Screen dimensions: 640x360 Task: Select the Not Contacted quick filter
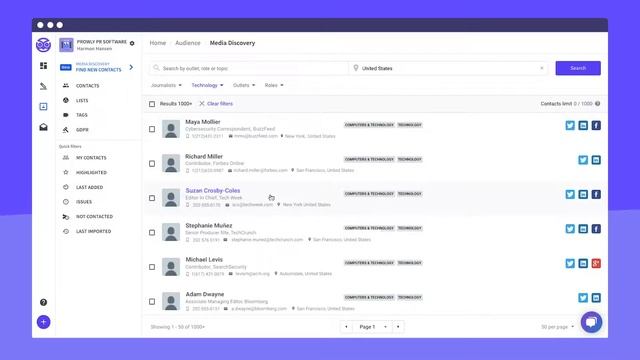point(94,217)
